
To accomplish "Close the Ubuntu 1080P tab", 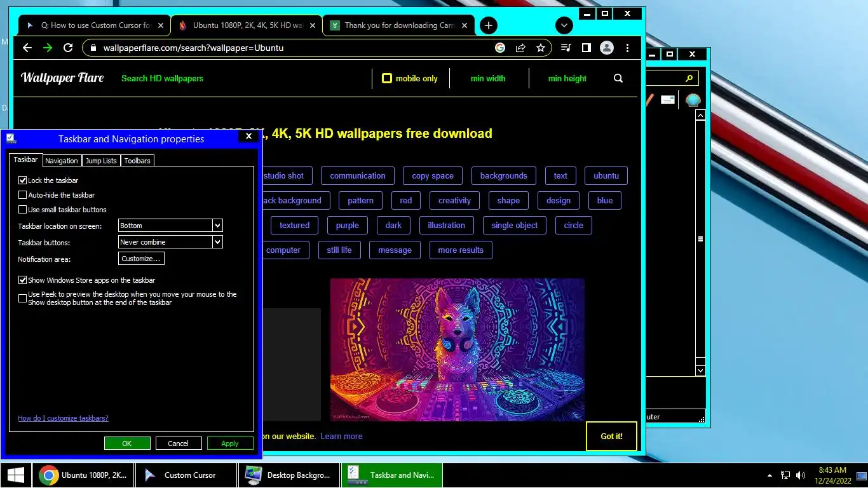I will [x=313, y=25].
